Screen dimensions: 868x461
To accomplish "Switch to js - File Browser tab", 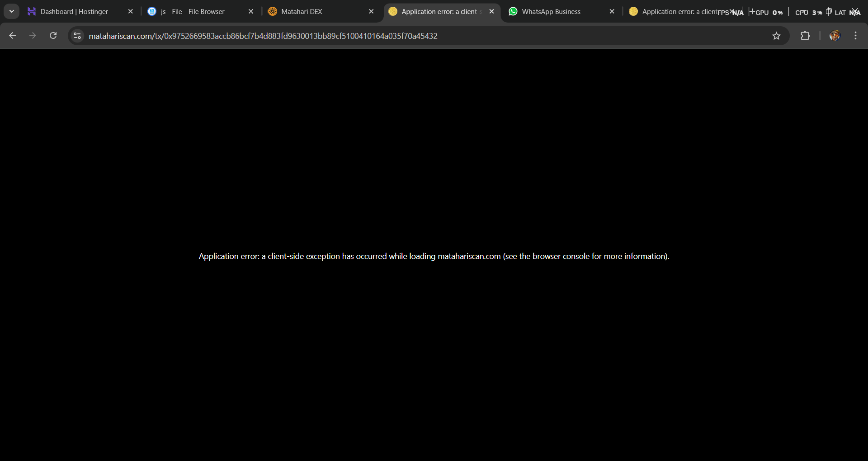I will pyautogui.click(x=193, y=12).
